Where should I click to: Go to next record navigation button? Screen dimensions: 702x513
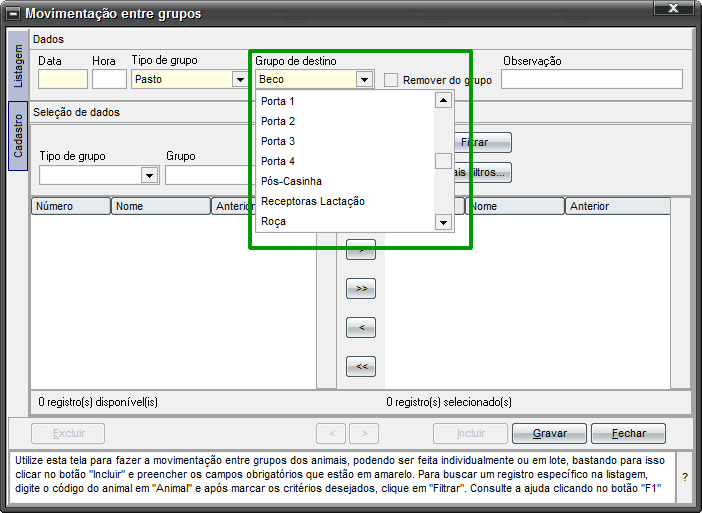pos(364,433)
